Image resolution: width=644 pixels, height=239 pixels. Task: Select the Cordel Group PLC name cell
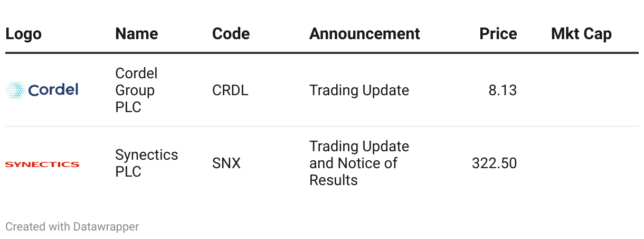tap(136, 90)
